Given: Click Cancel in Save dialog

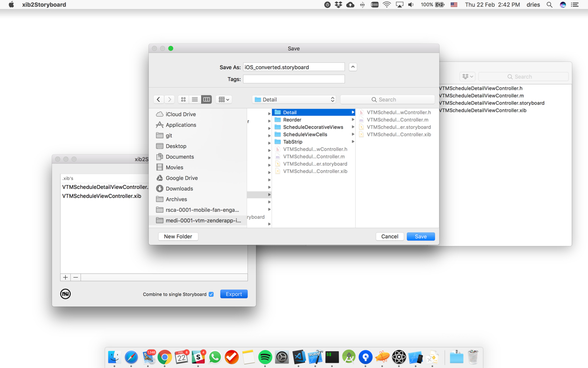Looking at the screenshot, I should click(x=390, y=237).
